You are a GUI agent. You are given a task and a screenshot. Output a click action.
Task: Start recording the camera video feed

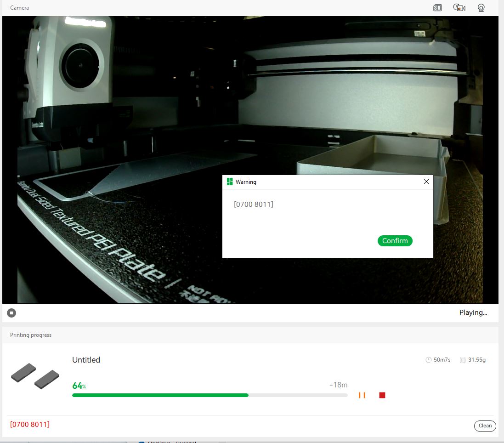point(459,7)
